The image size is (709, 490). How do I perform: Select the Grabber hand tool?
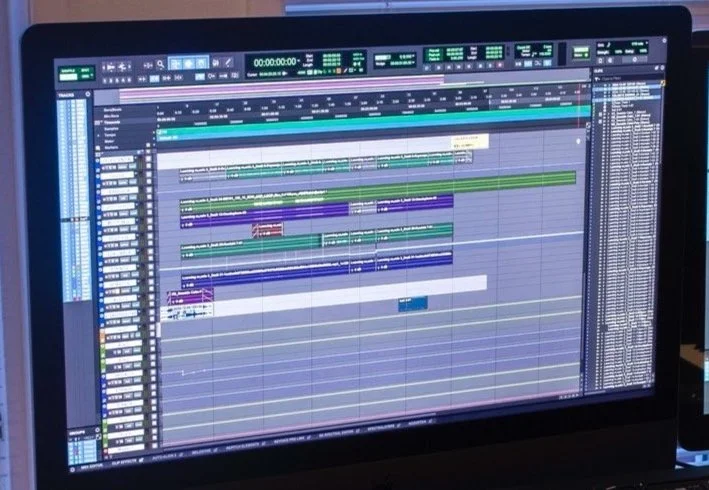tap(202, 62)
